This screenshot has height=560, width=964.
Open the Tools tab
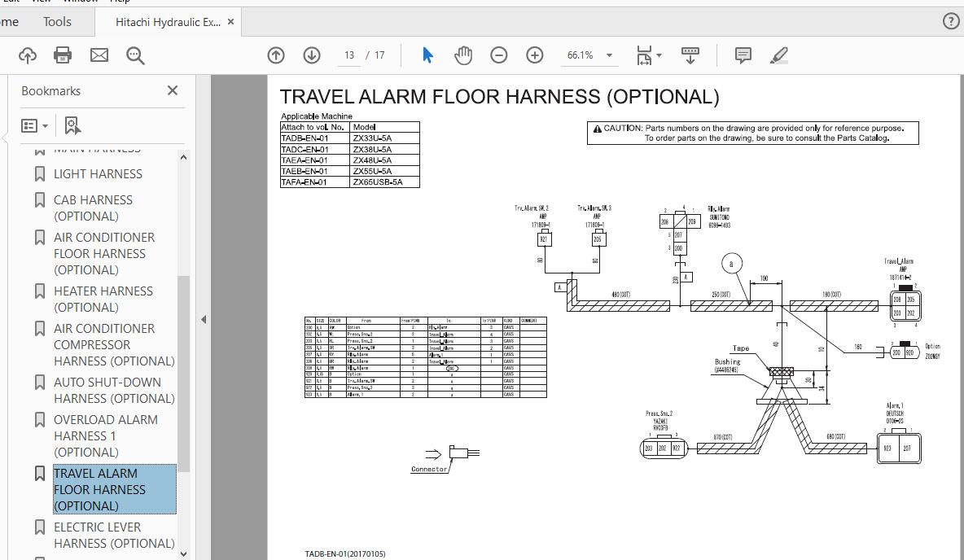click(x=57, y=22)
